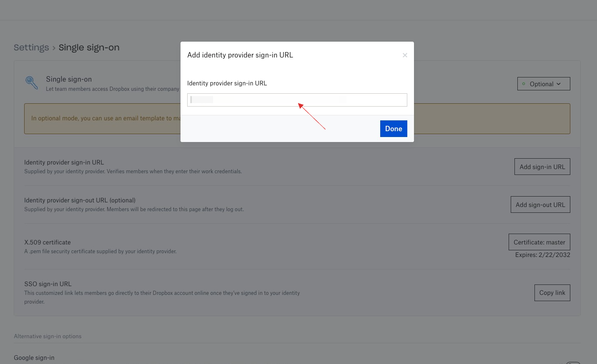Click the Identity provider sign-in URL input field

(297, 100)
